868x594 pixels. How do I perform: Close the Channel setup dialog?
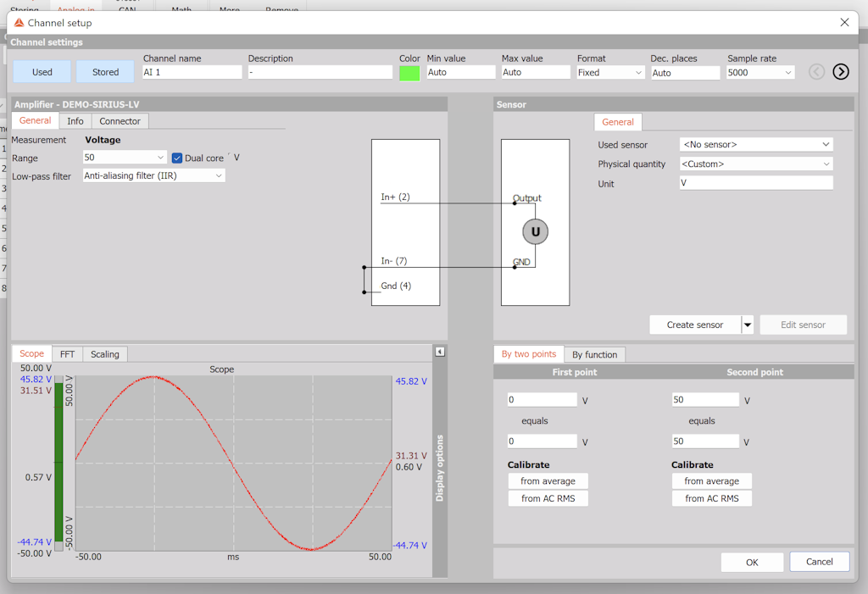click(844, 22)
